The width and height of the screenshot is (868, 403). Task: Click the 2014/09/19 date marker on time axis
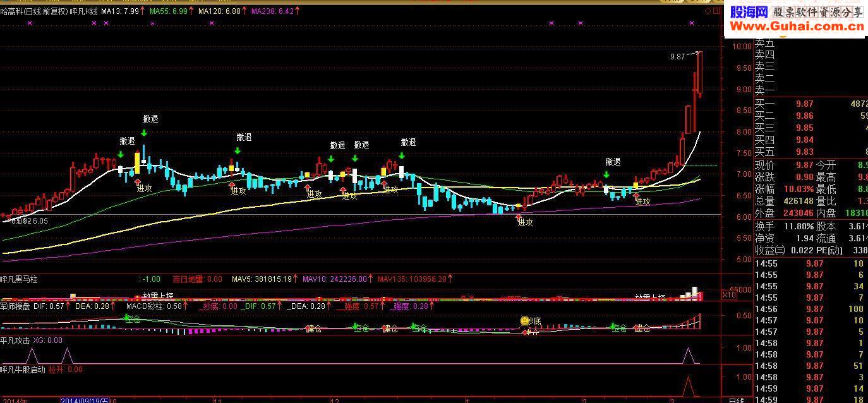pos(85,400)
